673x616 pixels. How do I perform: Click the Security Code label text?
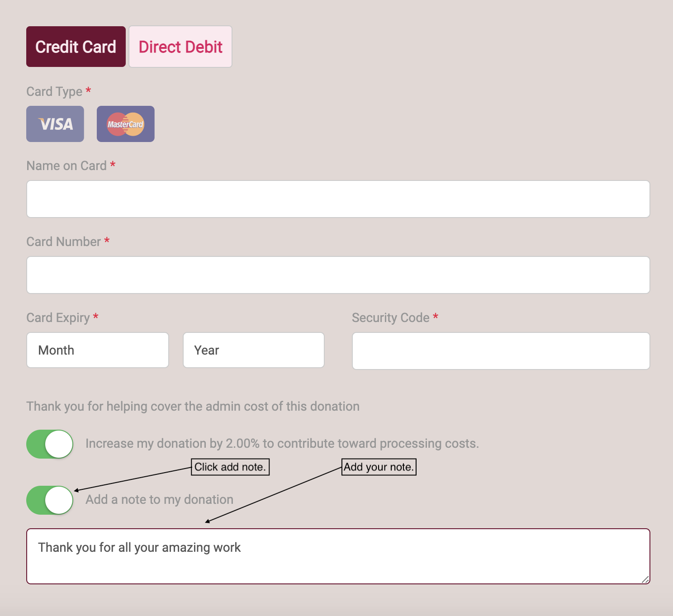pyautogui.click(x=391, y=317)
